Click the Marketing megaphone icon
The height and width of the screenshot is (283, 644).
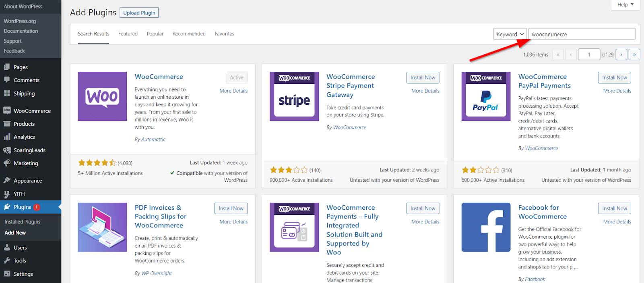coord(7,163)
